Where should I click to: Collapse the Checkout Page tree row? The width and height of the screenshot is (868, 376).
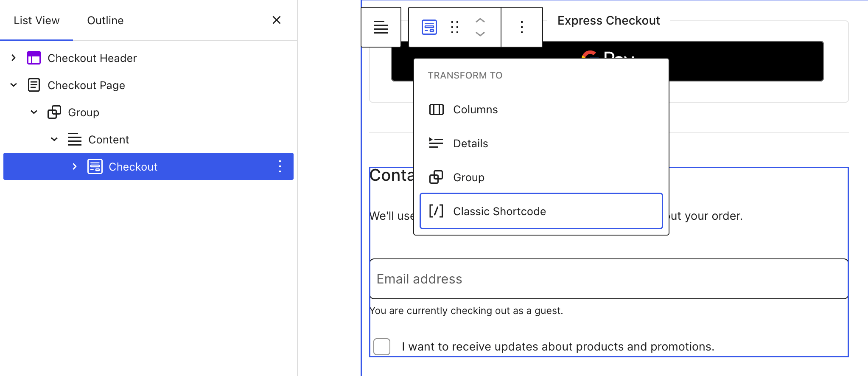coord(14,85)
